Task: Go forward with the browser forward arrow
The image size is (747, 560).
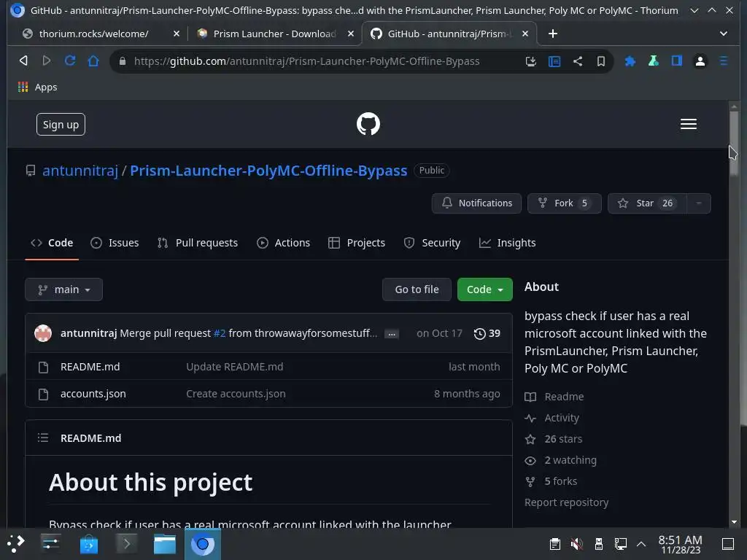Action: point(46,61)
